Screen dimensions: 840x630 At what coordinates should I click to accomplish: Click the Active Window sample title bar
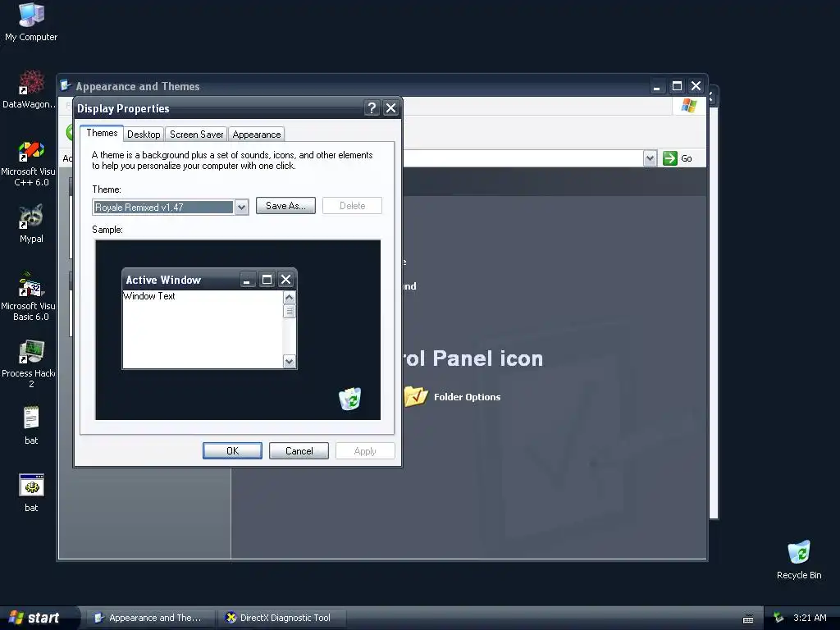182,280
